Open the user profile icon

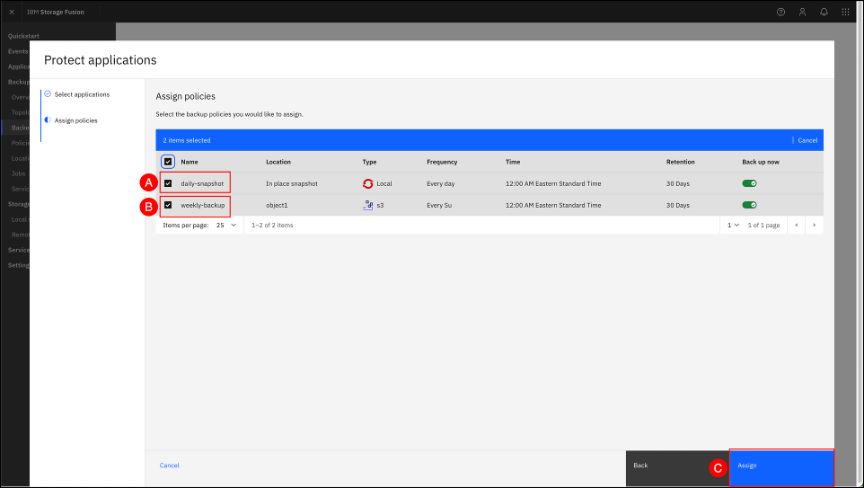click(802, 11)
